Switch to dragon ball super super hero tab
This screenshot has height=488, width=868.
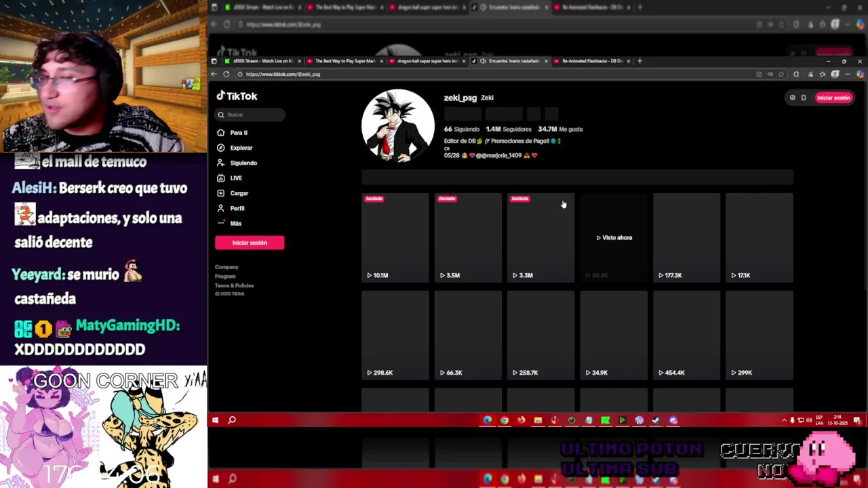pyautogui.click(x=427, y=61)
